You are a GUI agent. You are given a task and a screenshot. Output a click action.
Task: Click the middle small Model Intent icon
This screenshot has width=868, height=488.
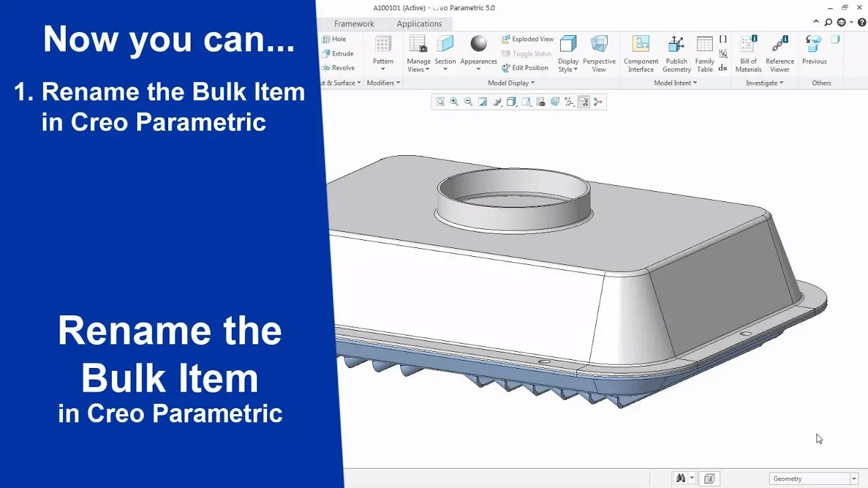[x=723, y=54]
